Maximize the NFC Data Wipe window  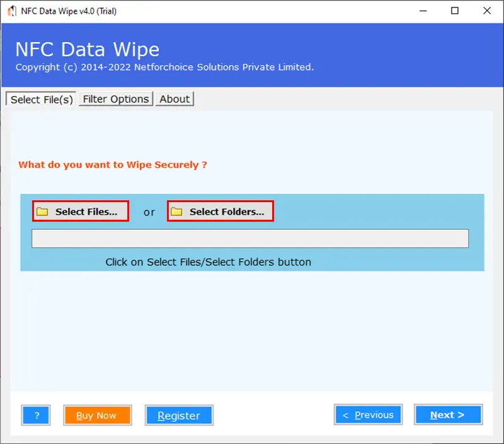[455, 11]
